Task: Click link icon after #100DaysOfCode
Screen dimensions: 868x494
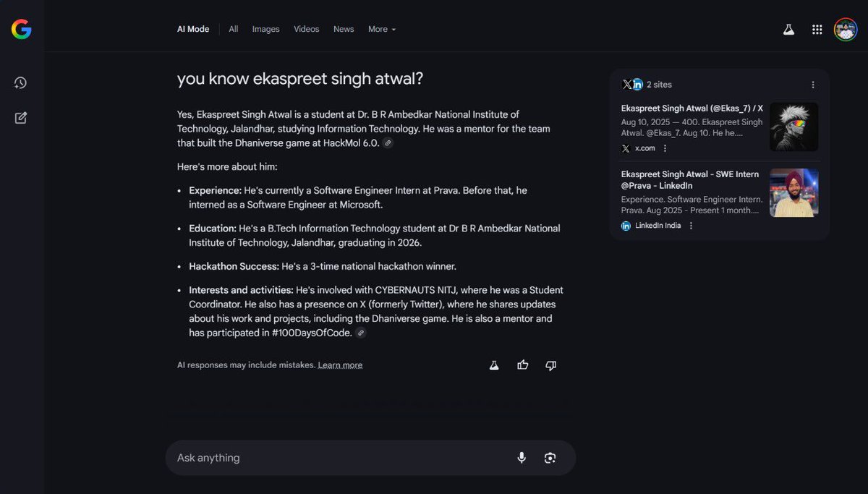Action: pos(361,333)
